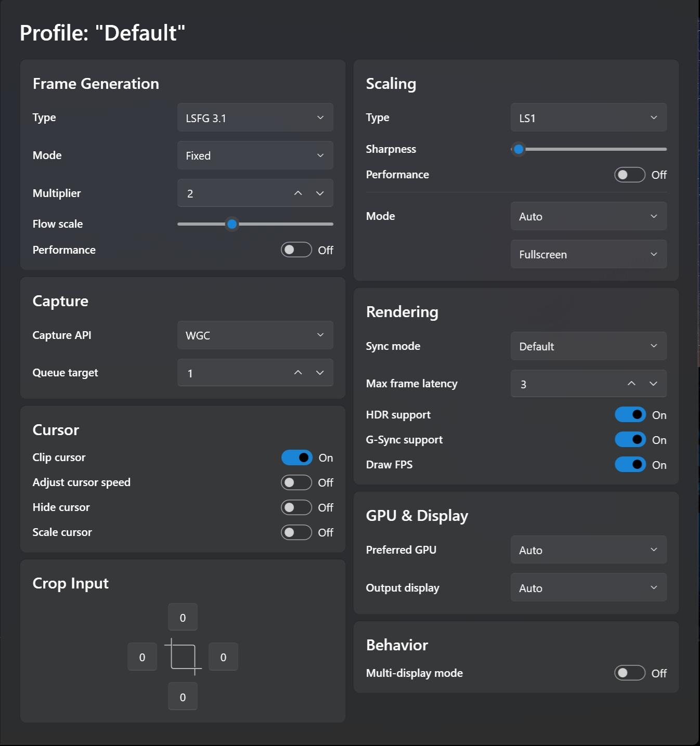Click the left crop value field
The image size is (700, 746).
click(142, 657)
